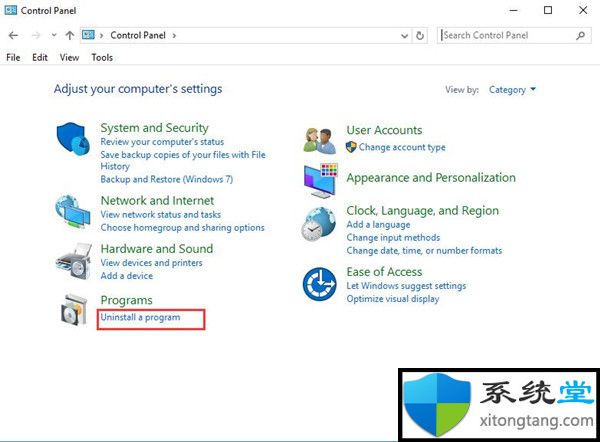This screenshot has width=600, height=442.
Task: Open the Programs category heading
Action: [127, 300]
